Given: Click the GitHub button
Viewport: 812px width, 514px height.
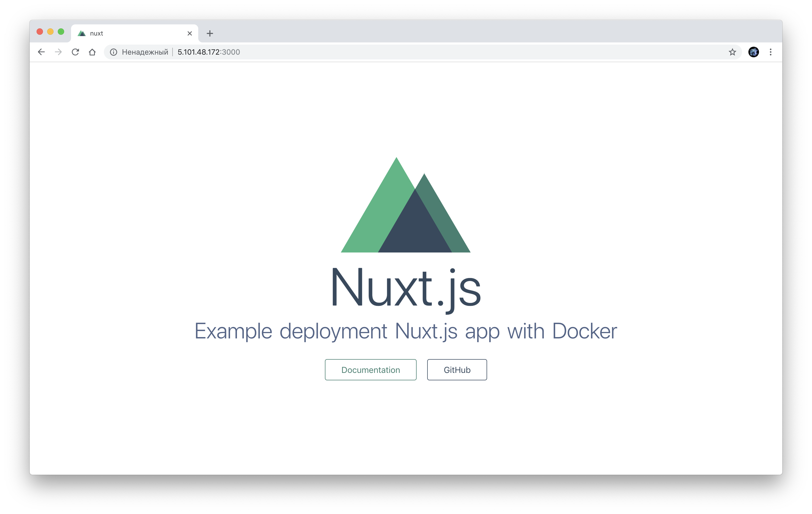Looking at the screenshot, I should pos(457,369).
